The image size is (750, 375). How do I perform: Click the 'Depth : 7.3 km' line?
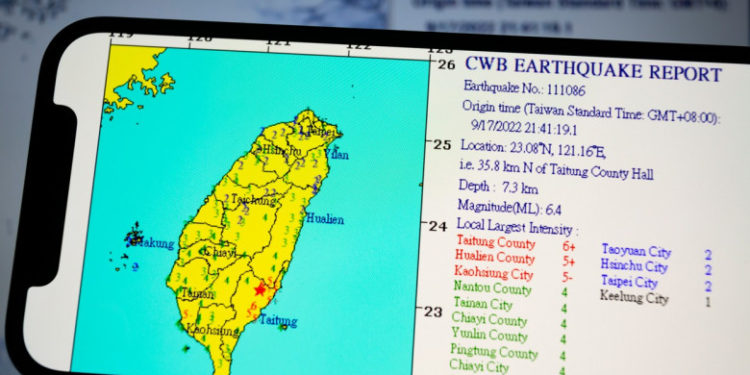pyautogui.click(x=498, y=187)
